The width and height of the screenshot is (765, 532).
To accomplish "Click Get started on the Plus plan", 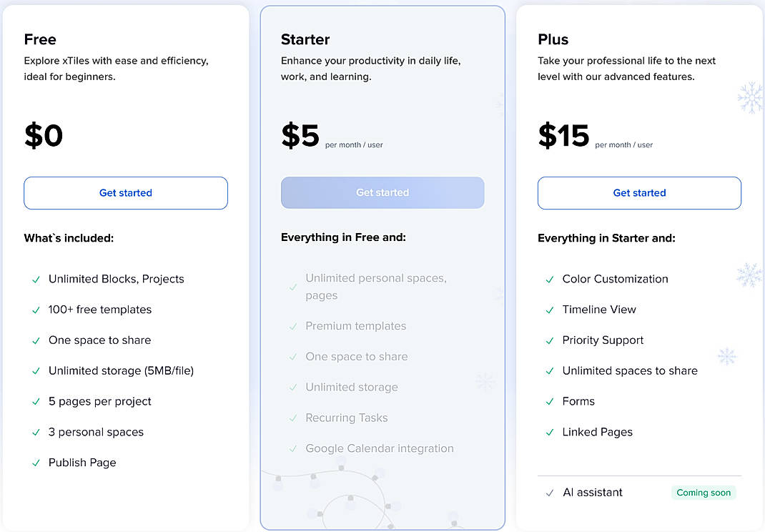I will pyautogui.click(x=639, y=192).
